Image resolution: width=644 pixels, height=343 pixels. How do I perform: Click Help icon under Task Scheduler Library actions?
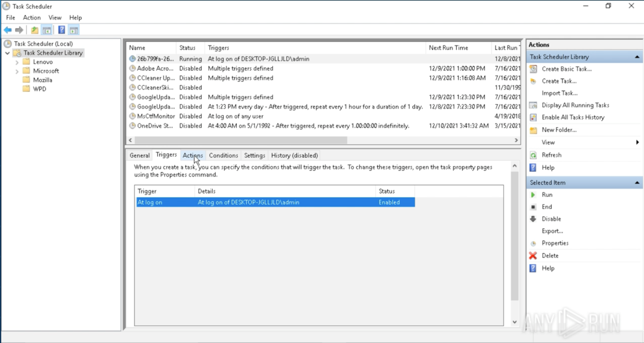533,168
